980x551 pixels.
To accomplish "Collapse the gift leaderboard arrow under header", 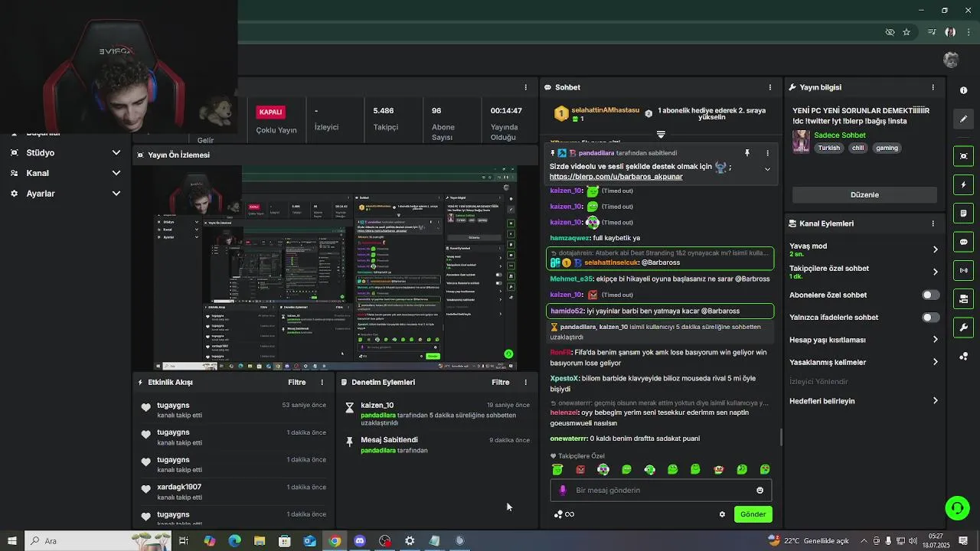I will (661, 135).
